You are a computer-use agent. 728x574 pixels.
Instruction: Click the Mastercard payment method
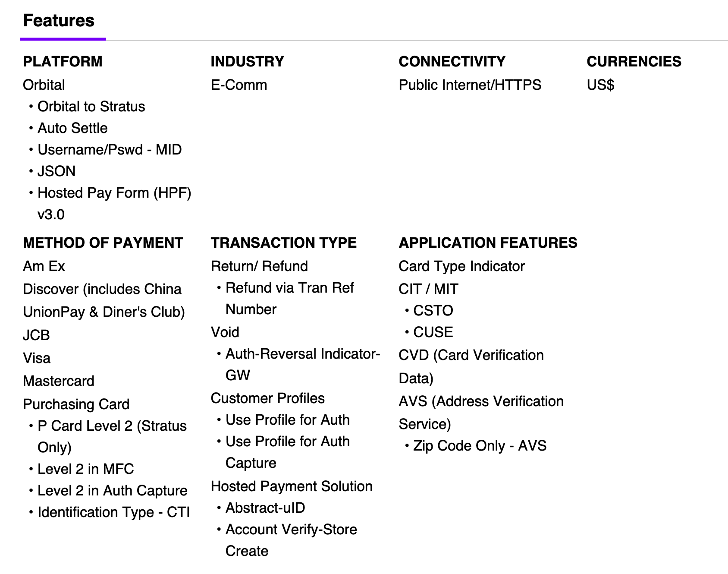[59, 381]
